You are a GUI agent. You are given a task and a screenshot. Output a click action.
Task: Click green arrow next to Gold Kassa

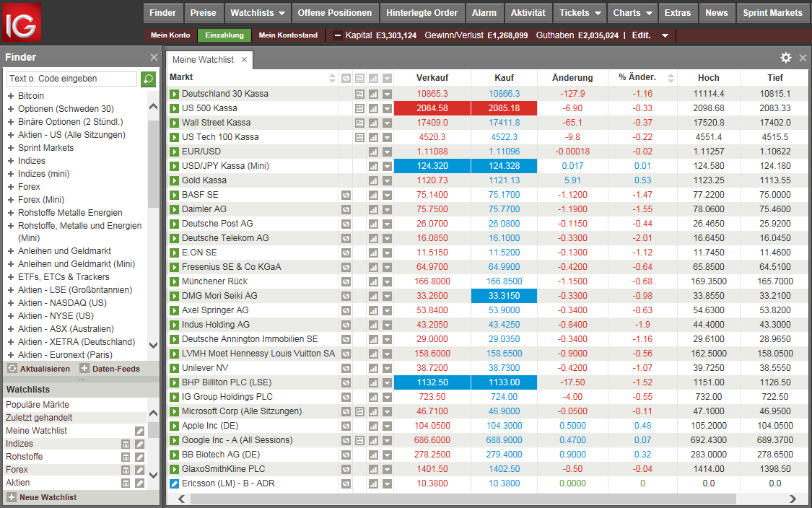pos(175,180)
